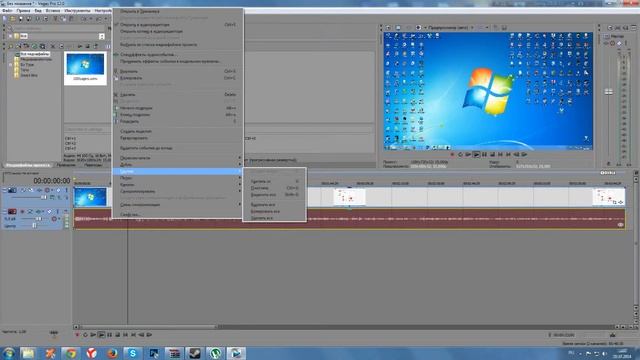Choose the bottom Delete All submenu entry
The image size is (640, 360).
[x=274, y=218]
